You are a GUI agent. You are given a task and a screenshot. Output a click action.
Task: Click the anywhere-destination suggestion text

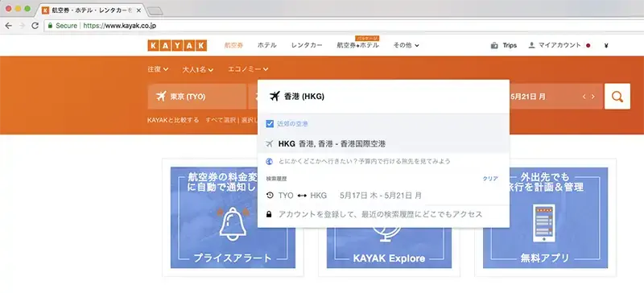(x=364, y=162)
